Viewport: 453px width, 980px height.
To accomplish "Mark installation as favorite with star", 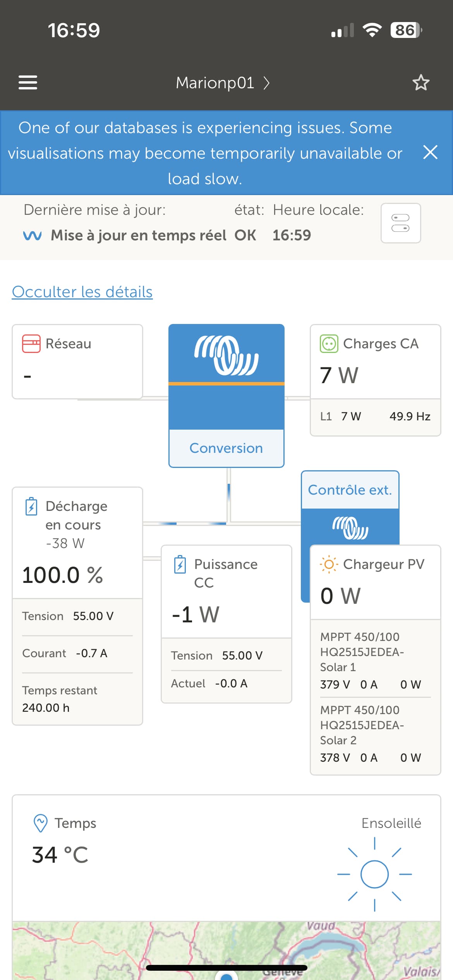I will 421,82.
